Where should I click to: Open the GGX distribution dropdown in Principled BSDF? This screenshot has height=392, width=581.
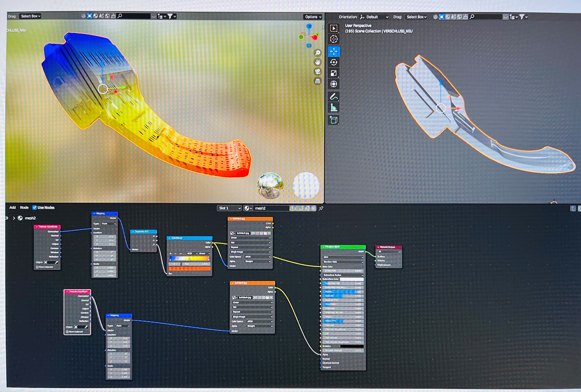tap(343, 257)
